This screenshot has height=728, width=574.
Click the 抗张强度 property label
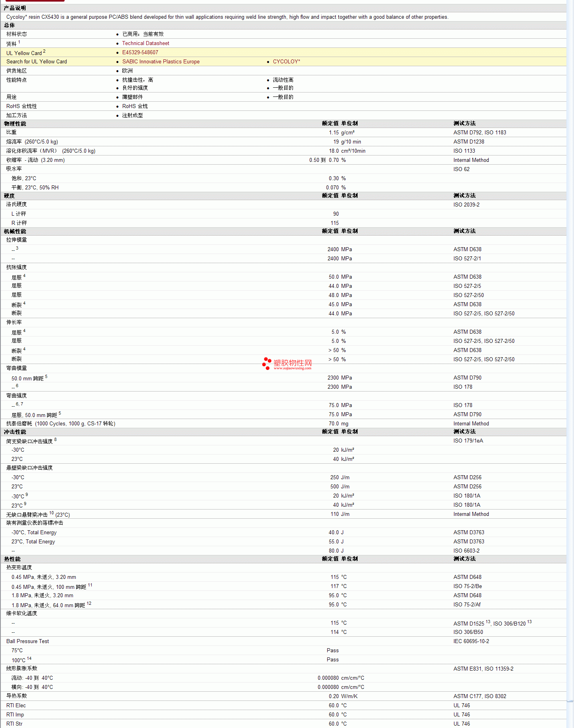(x=16, y=268)
